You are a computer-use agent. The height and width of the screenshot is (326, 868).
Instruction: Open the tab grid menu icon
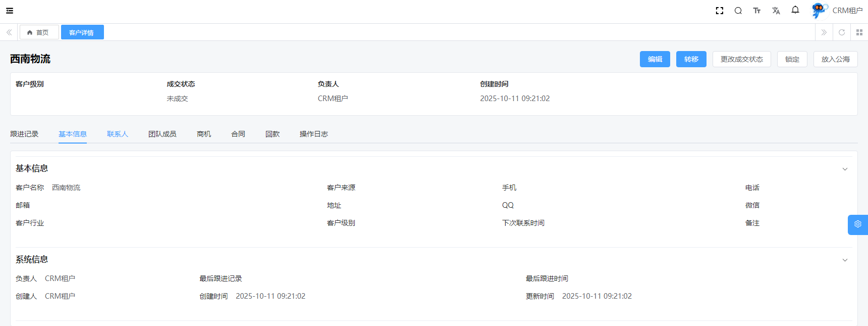pos(859,32)
